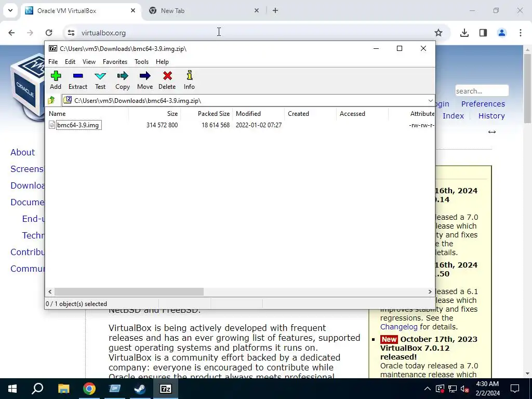The width and height of the screenshot is (532, 399).
Task: Click the muted volume tray icon
Action: pos(465,389)
